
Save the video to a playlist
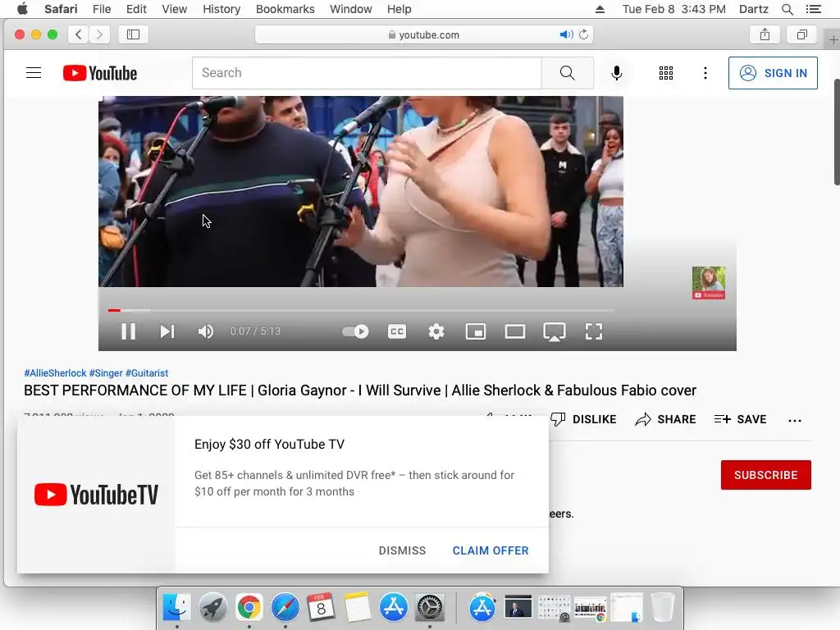pyautogui.click(x=740, y=419)
